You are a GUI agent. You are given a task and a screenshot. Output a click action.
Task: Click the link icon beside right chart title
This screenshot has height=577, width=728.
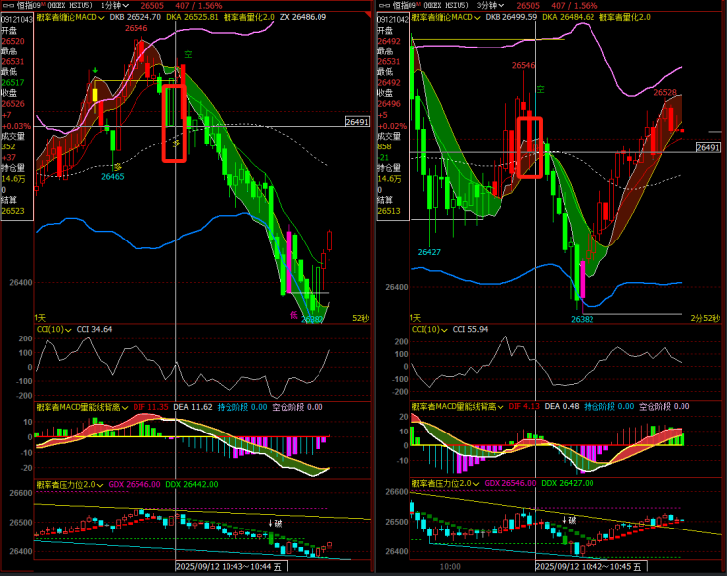(382, 5)
